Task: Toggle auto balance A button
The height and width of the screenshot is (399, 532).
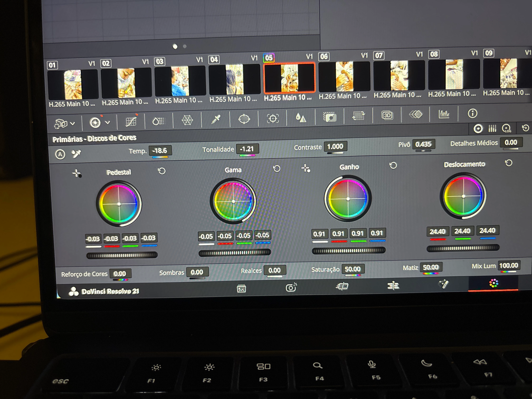Action: [60, 154]
